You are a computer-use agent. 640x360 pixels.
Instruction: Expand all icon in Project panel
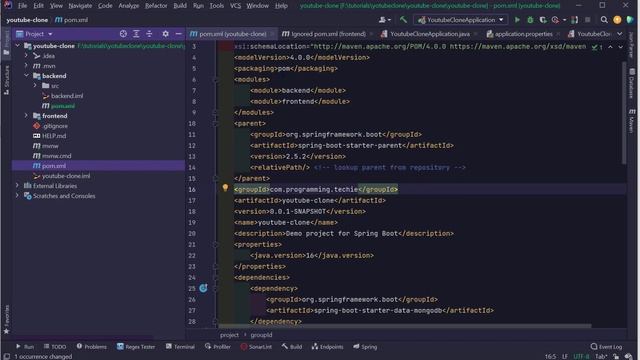[136, 34]
